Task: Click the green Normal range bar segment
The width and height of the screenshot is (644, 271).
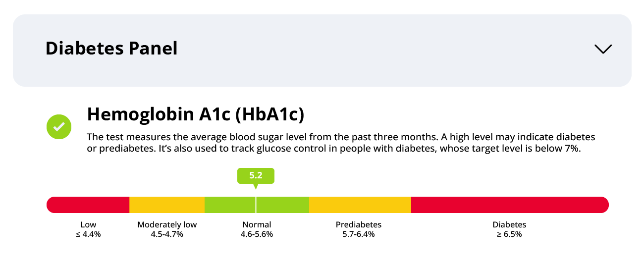Action: point(282,205)
